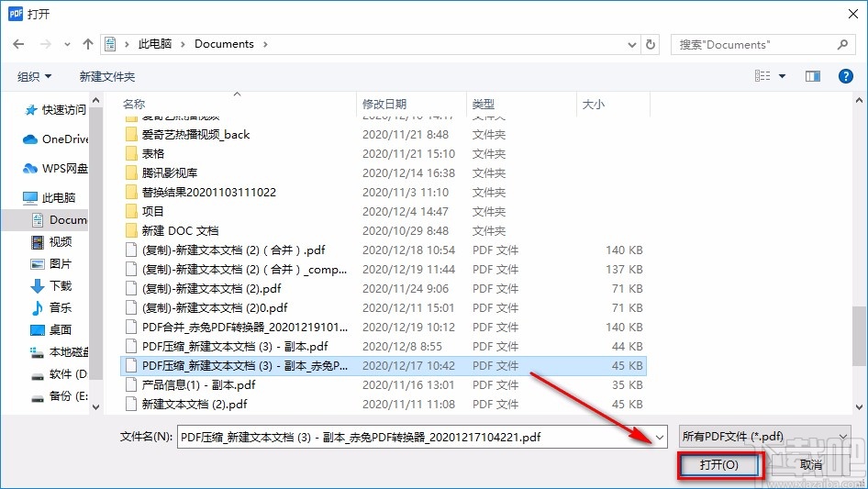Select folder 替换结果20201103111022

[x=208, y=192]
